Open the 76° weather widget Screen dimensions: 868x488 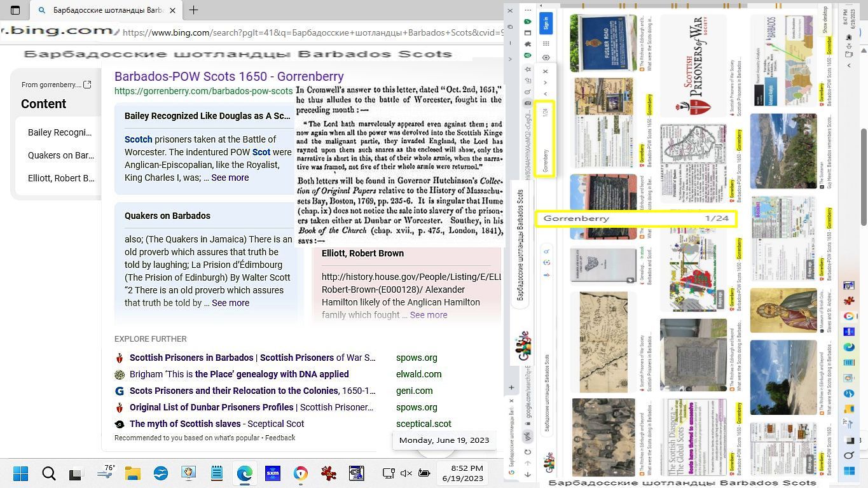pos(105,472)
